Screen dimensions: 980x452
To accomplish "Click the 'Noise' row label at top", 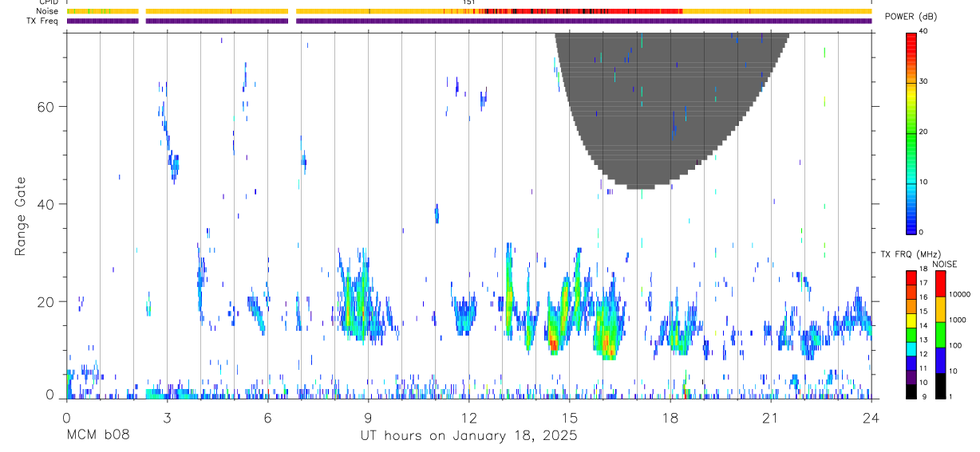I will (47, 11).
